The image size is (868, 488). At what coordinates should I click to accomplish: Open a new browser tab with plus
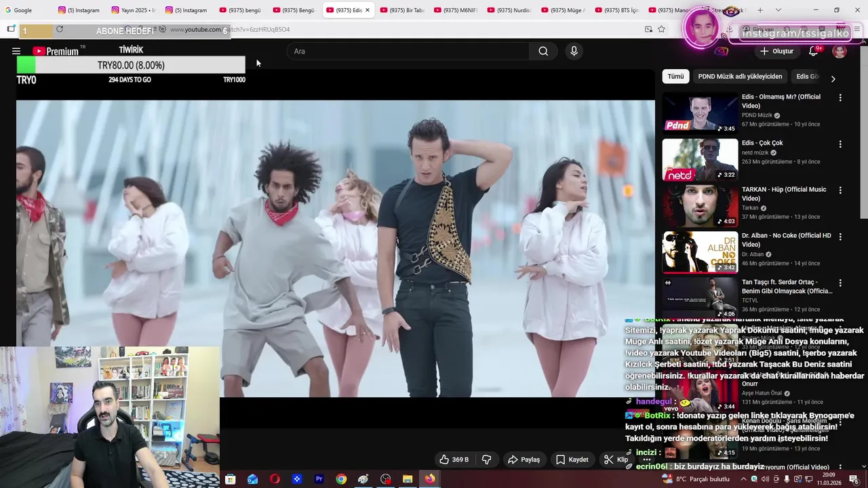[760, 10]
